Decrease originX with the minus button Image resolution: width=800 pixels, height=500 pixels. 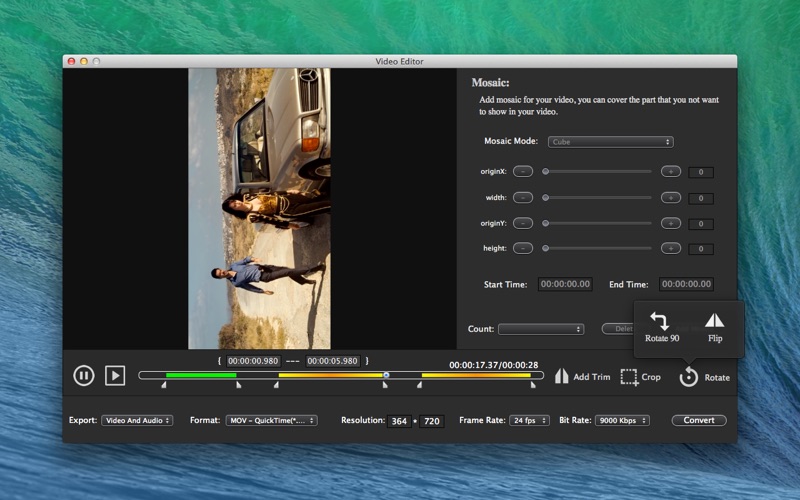coord(523,171)
